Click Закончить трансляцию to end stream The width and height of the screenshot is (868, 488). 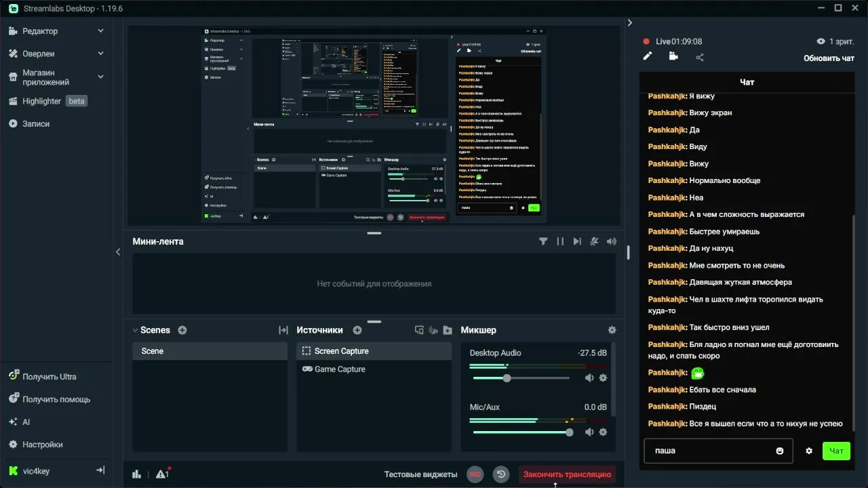567,474
